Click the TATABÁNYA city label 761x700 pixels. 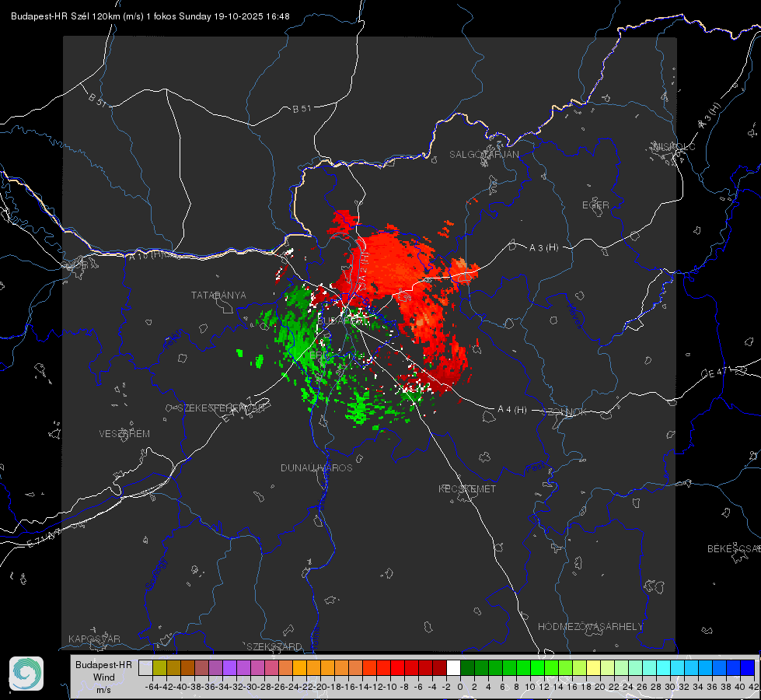[x=218, y=295]
